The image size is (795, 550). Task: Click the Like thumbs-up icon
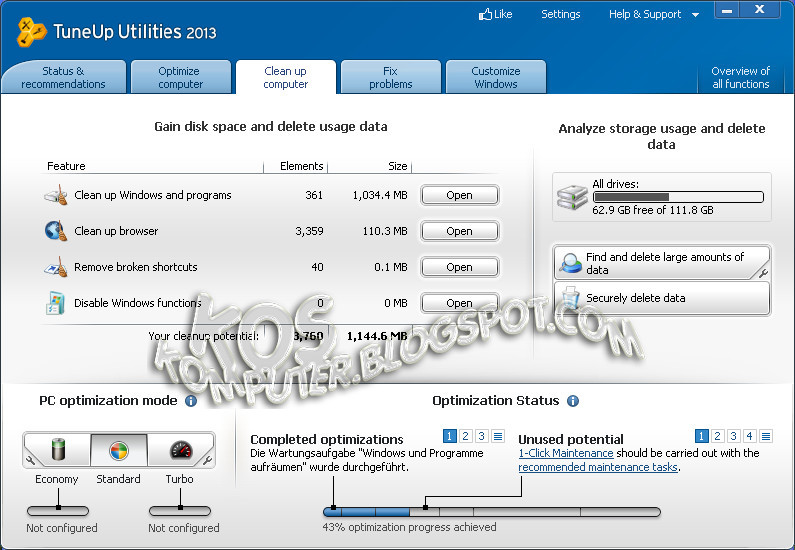[485, 14]
